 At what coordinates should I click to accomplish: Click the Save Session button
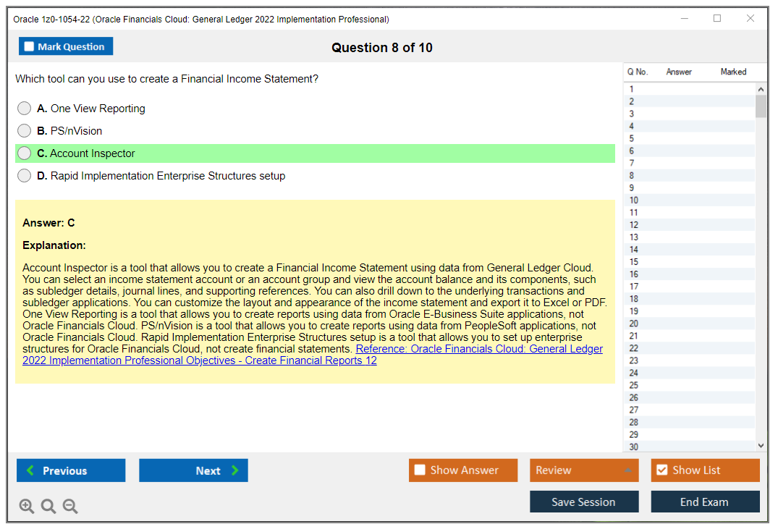(x=583, y=502)
